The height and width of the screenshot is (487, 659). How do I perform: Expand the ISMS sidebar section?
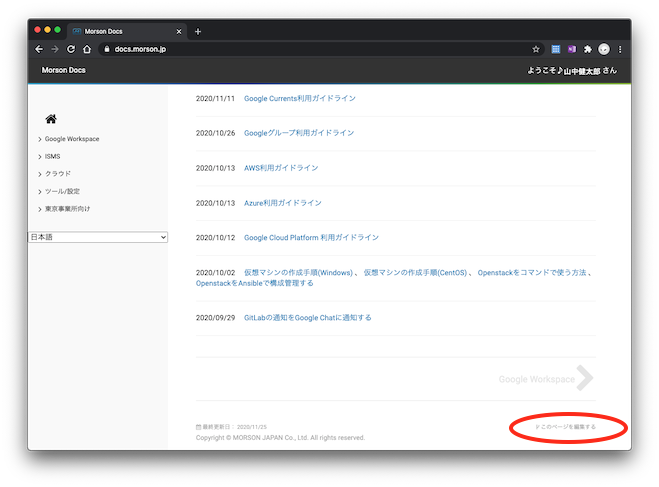pos(52,157)
